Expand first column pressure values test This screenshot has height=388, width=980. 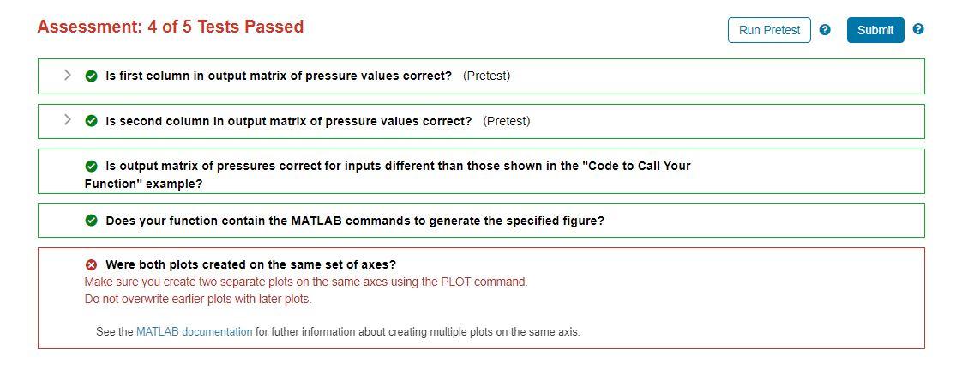point(68,75)
